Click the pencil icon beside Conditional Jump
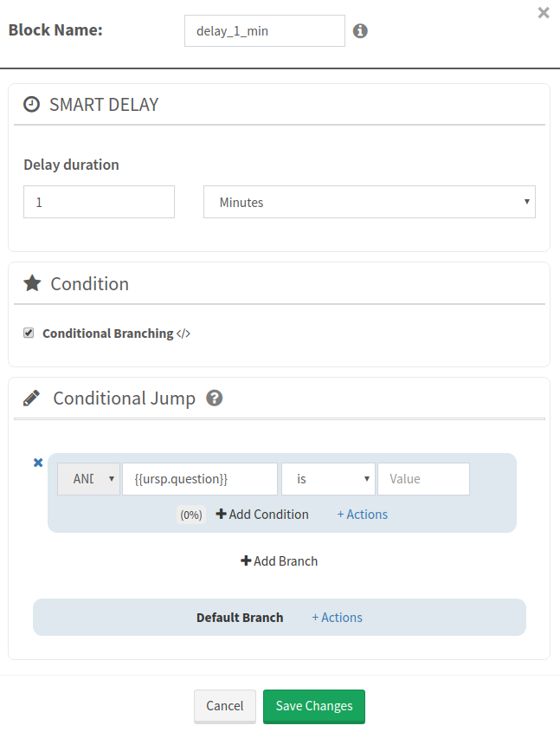This screenshot has height=732, width=560. (32, 398)
